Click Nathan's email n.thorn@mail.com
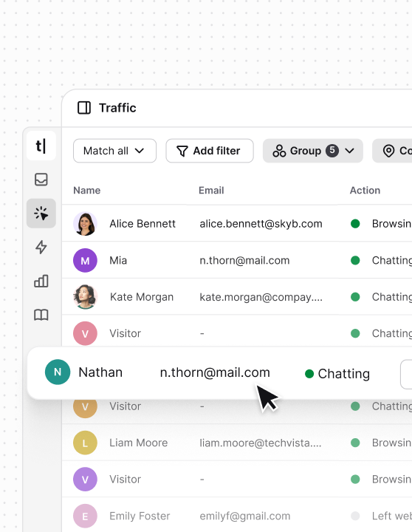 [215, 372]
